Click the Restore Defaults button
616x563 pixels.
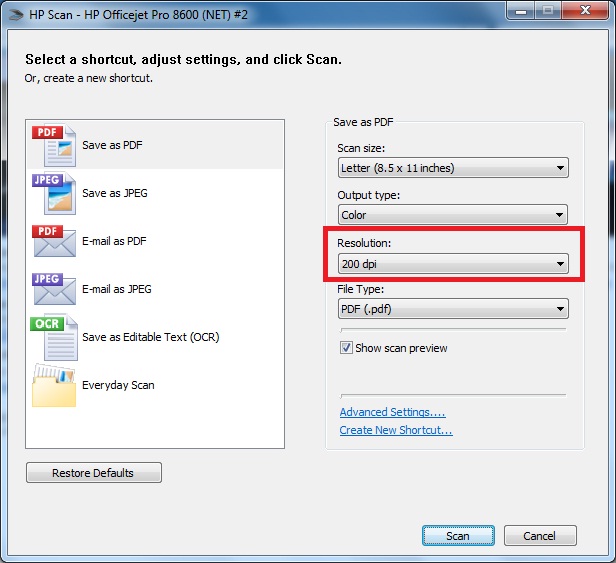click(x=94, y=473)
